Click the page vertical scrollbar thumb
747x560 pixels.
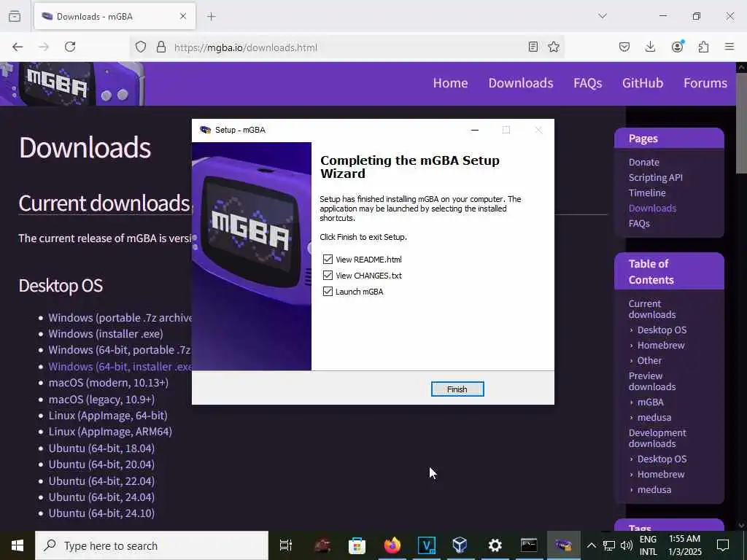[x=741, y=124]
